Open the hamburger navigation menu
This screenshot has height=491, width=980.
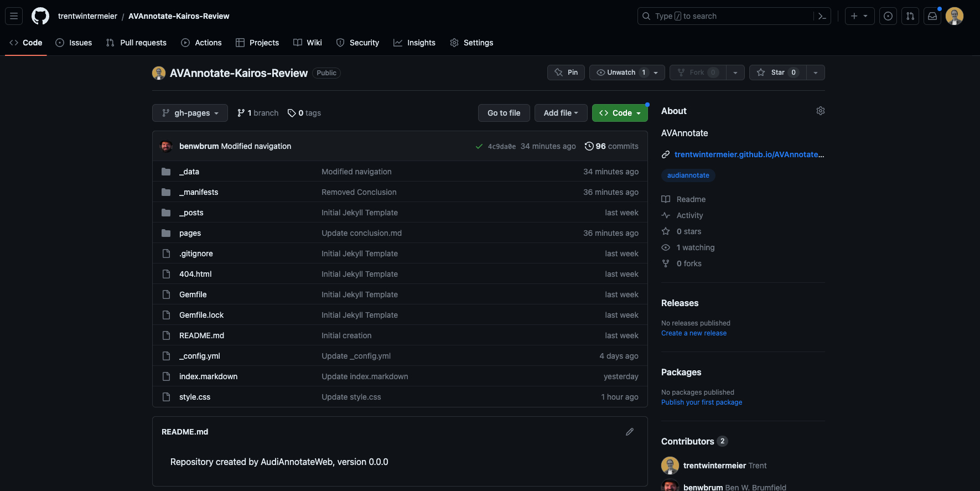tap(14, 16)
